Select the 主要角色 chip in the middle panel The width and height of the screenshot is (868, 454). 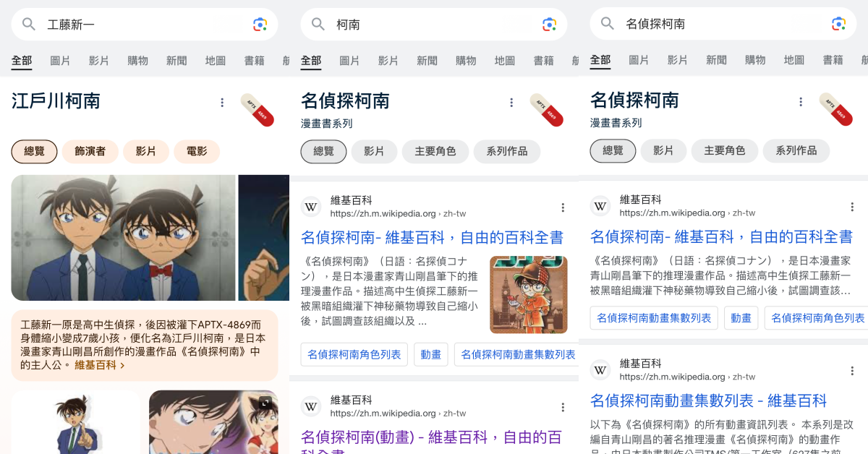[435, 151]
